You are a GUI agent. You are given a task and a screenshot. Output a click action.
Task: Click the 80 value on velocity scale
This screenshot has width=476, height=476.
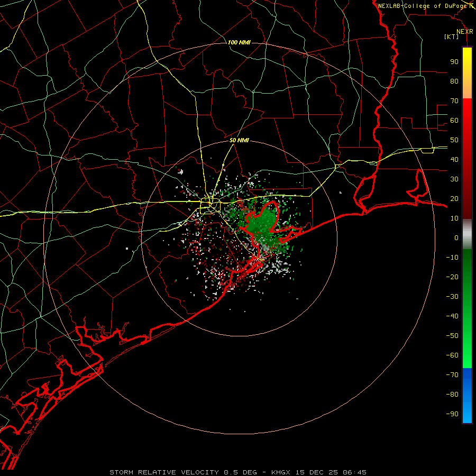[454, 81]
